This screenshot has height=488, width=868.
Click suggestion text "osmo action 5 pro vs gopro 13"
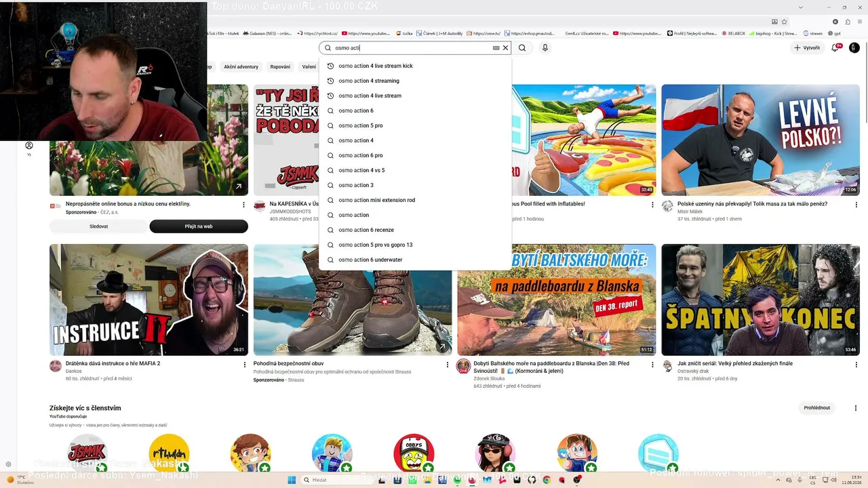pyautogui.click(x=376, y=245)
